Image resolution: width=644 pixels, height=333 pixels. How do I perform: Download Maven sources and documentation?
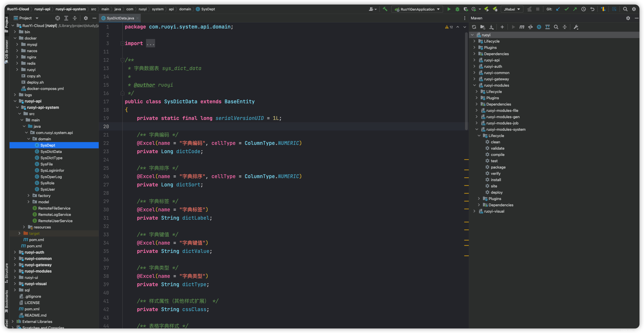[x=491, y=27]
